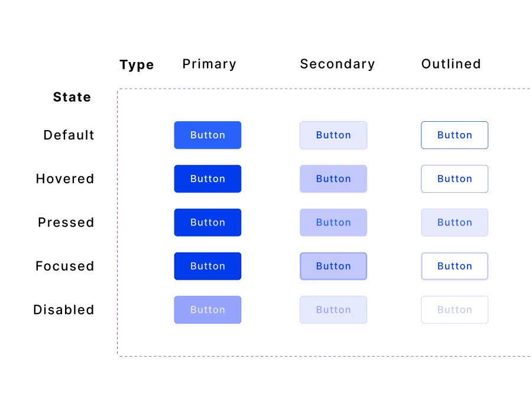532x414 pixels.
Task: Click the Focused Secondary button
Action: [x=333, y=266]
